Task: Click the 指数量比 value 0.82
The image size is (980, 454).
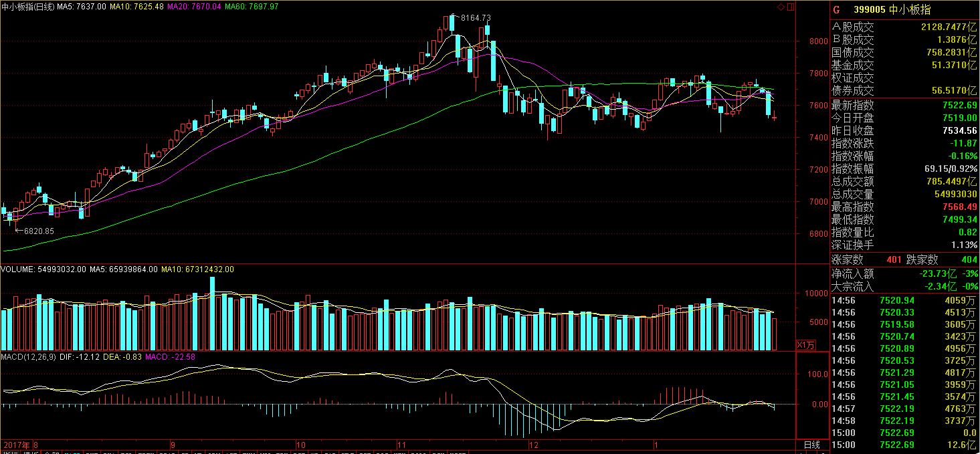Action: click(x=968, y=233)
